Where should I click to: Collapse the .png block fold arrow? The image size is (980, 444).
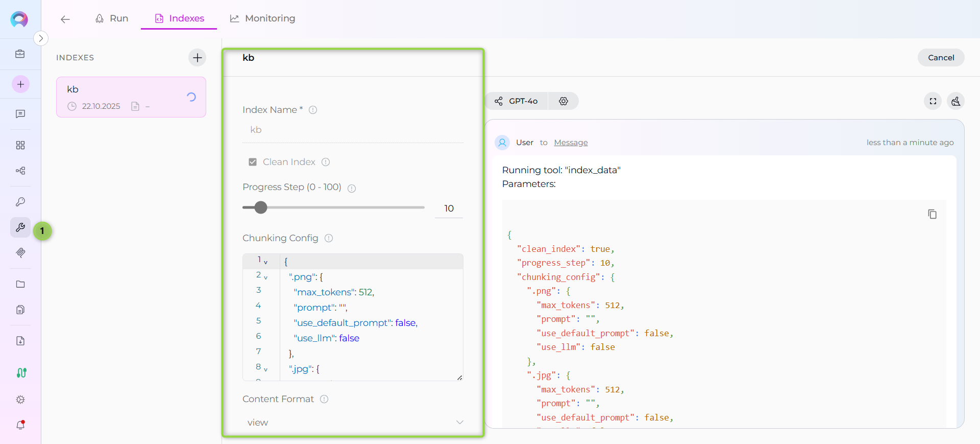pos(266,277)
